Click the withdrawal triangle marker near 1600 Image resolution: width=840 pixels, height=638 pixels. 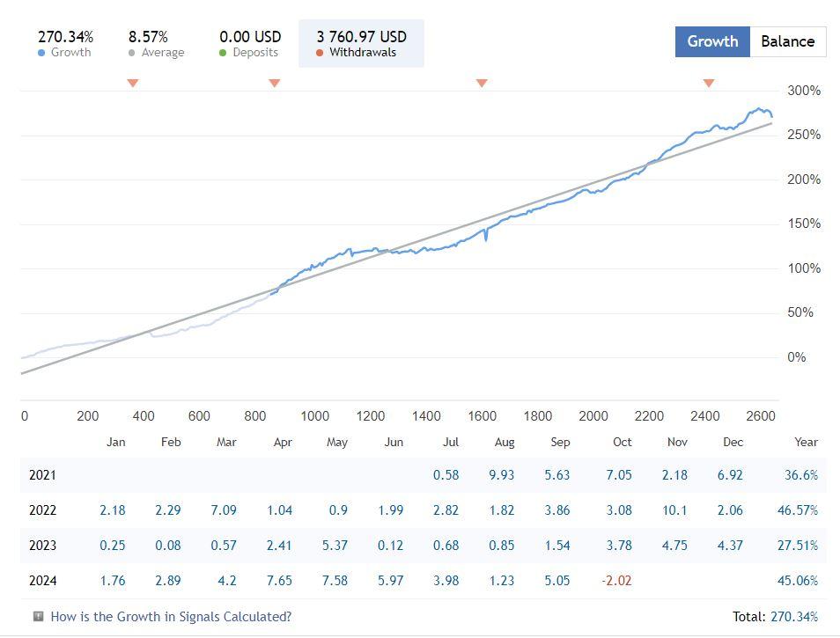click(482, 83)
